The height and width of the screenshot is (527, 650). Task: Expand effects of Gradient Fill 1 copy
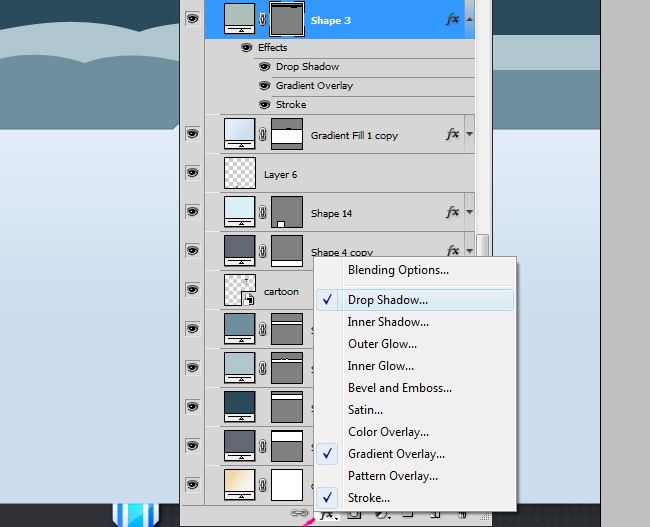point(470,134)
